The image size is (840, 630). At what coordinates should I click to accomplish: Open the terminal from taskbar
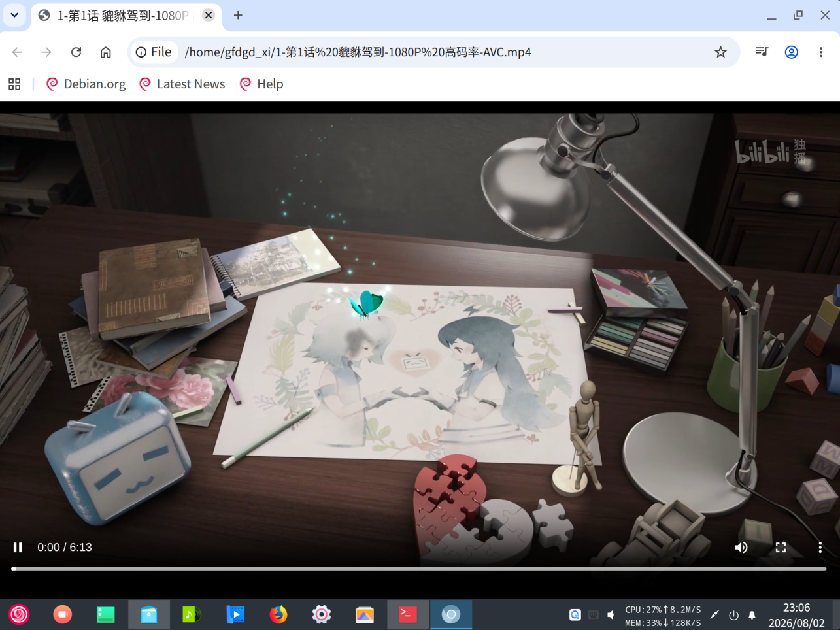[408, 614]
